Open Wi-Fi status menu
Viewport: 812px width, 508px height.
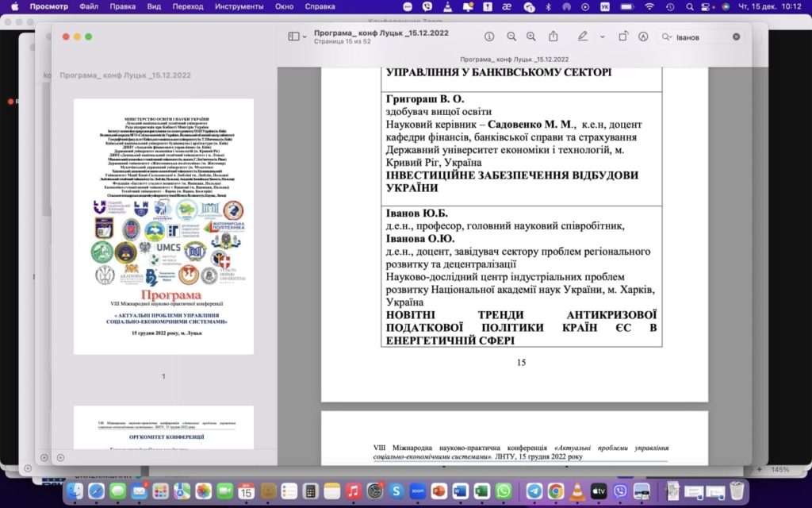(649, 6)
